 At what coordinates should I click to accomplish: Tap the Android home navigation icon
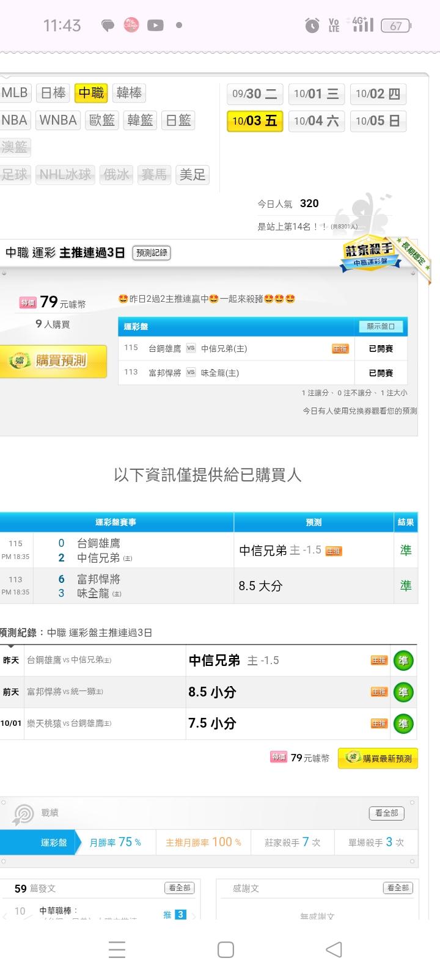tap(226, 949)
